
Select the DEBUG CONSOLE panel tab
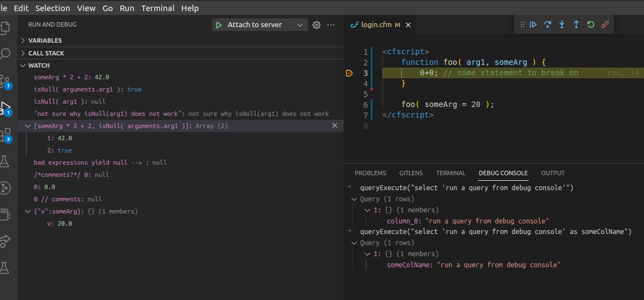pos(503,173)
